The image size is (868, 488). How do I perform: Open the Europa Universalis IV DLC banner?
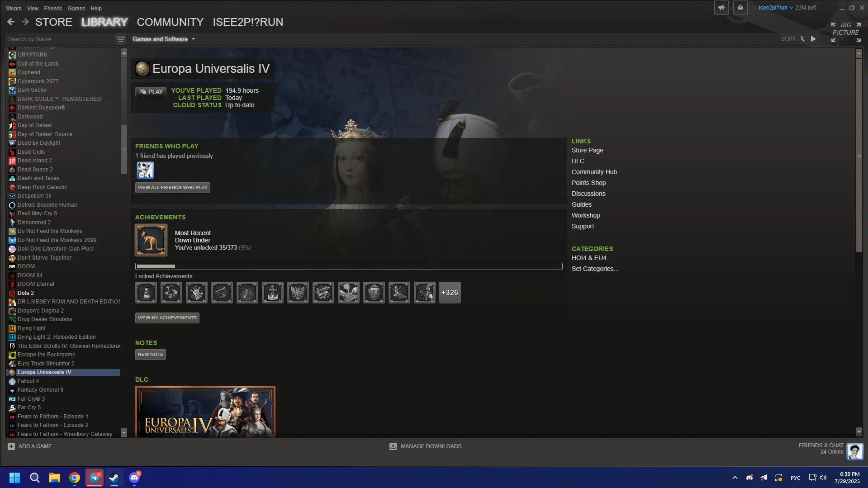(x=205, y=412)
